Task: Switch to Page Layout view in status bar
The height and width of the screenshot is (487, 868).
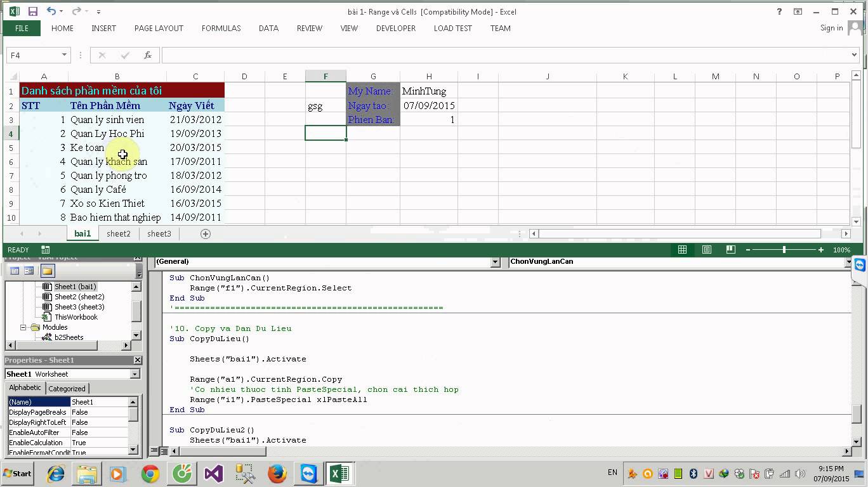Action: pos(706,249)
